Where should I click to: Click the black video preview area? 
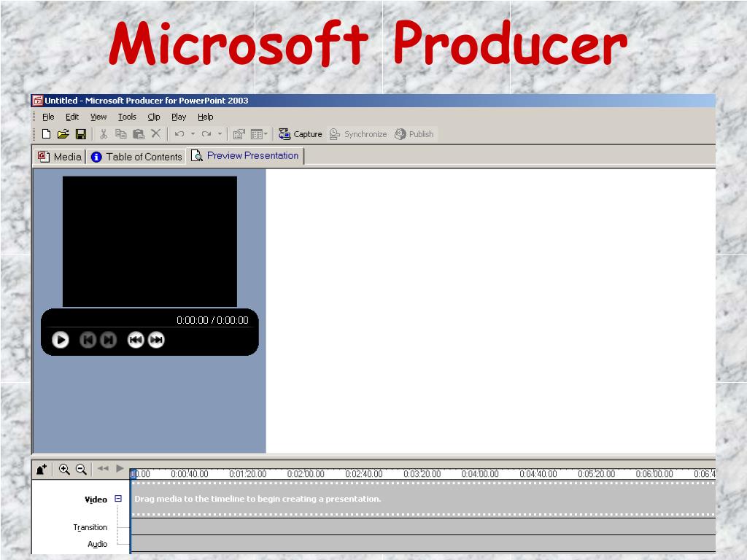point(150,241)
